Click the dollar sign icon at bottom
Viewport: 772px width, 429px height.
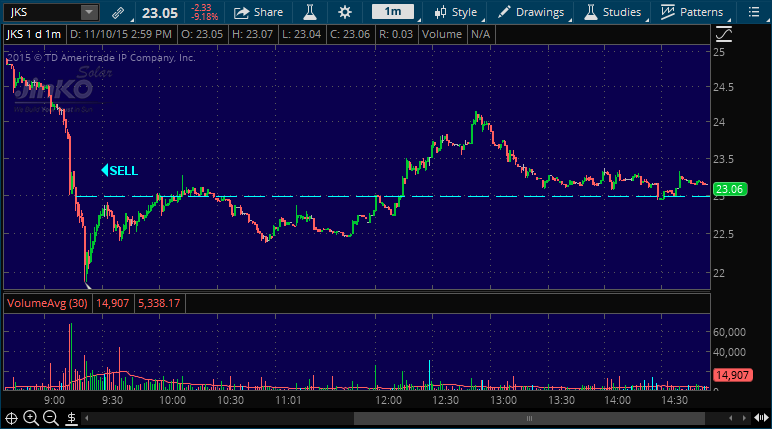(71, 419)
